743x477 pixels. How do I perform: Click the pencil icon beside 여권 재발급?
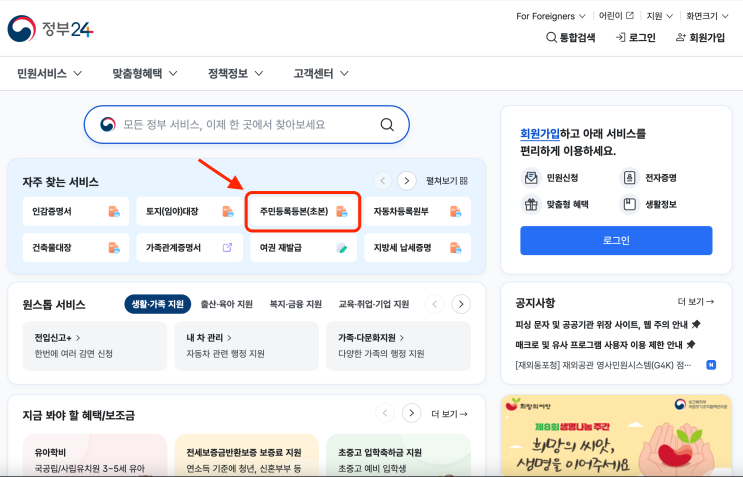point(342,248)
